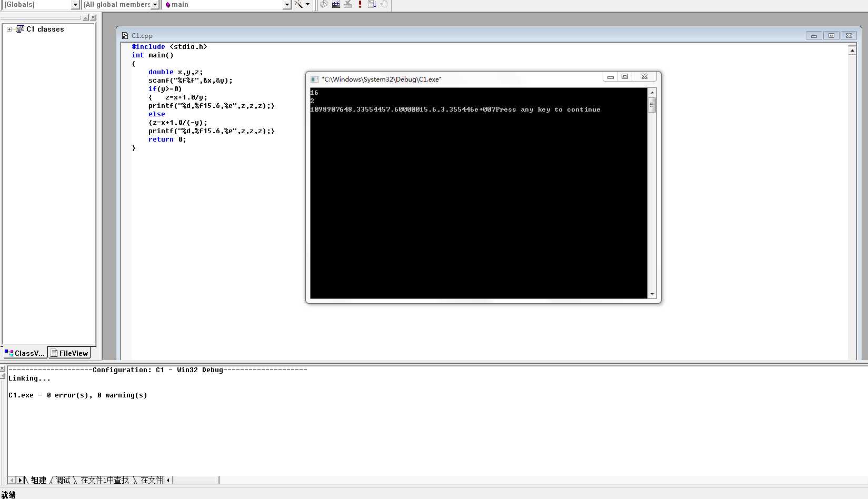Click console scrollbar up arrow
The height and width of the screenshot is (499, 868).
(652, 93)
